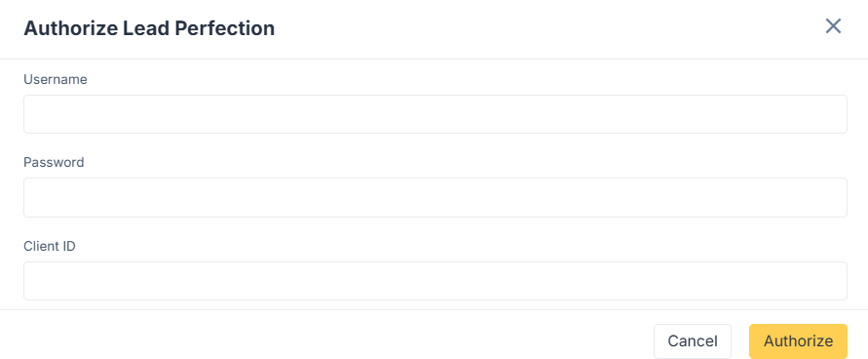
Task: Place cursor in the empty Username box
Action: coord(435,114)
